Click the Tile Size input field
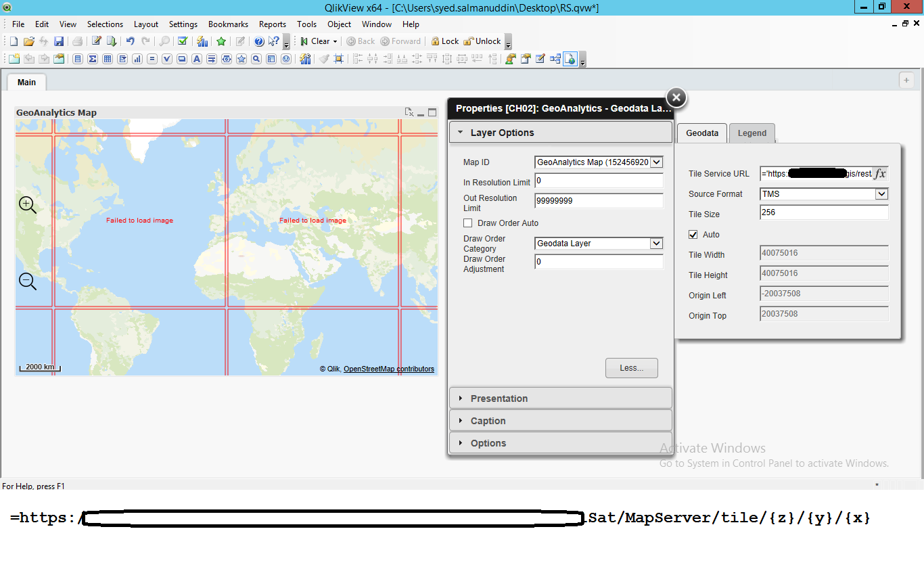Image resolution: width=924 pixels, height=571 pixels. (824, 212)
